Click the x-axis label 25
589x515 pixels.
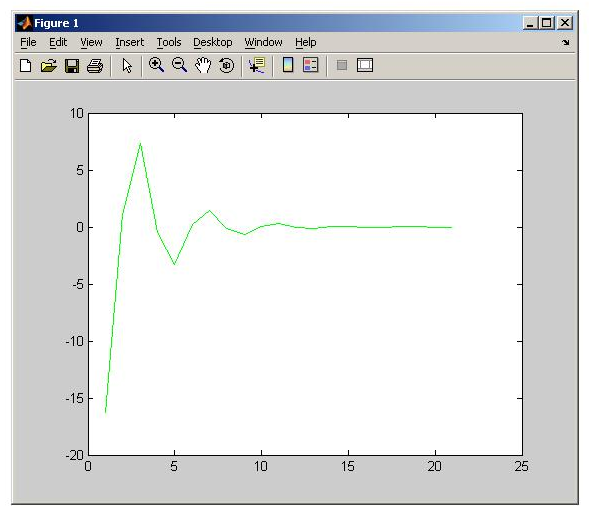click(521, 467)
